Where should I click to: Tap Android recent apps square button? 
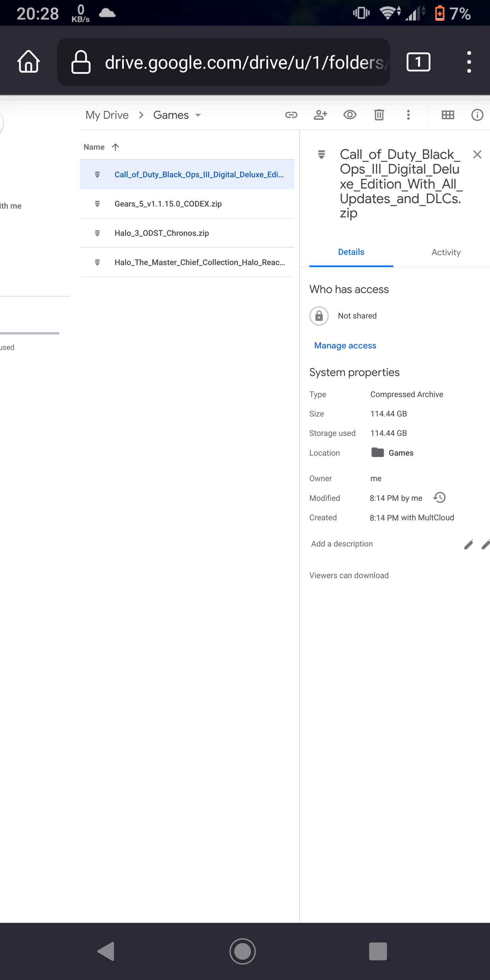click(378, 951)
